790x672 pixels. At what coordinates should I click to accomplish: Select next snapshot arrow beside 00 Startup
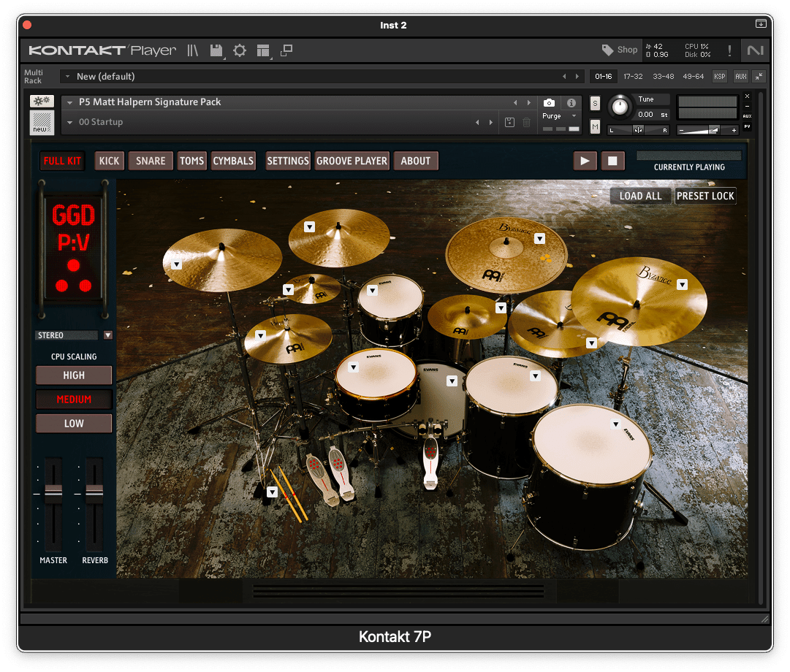click(490, 123)
